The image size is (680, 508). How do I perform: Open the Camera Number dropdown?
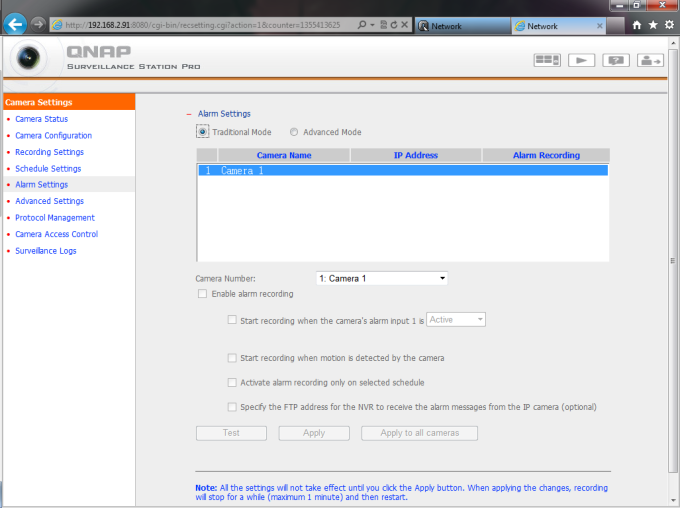pos(381,278)
